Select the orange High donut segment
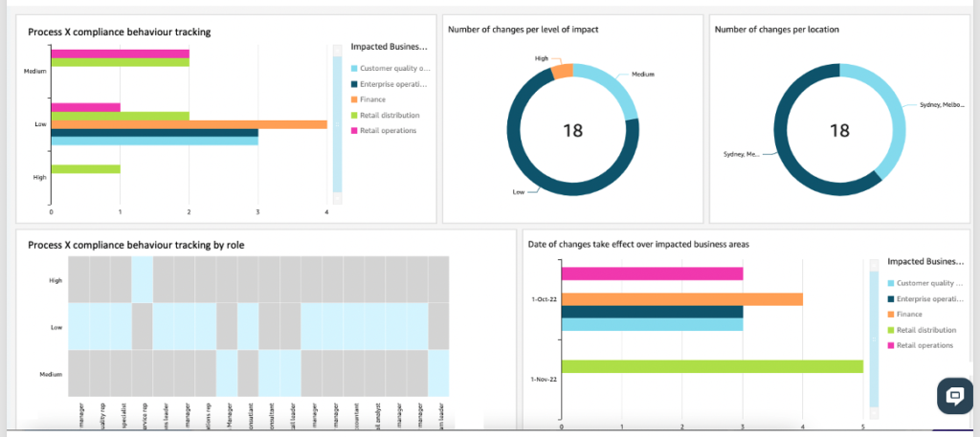 click(563, 71)
